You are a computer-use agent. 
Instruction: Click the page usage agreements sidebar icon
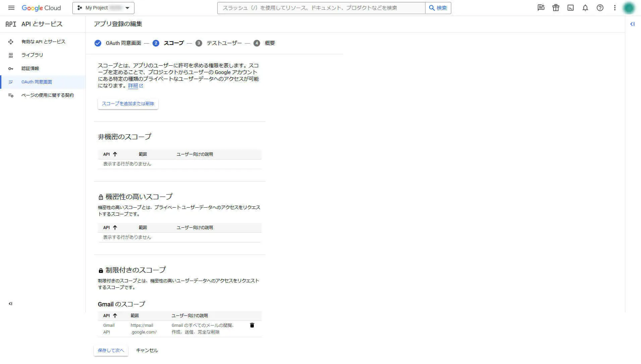click(11, 95)
